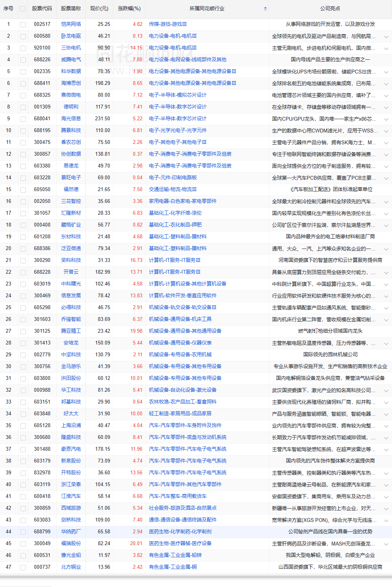Image resolution: width=392 pixels, height=587 pixels.
Task: Check the box for stock 002517
Action: point(23,24)
